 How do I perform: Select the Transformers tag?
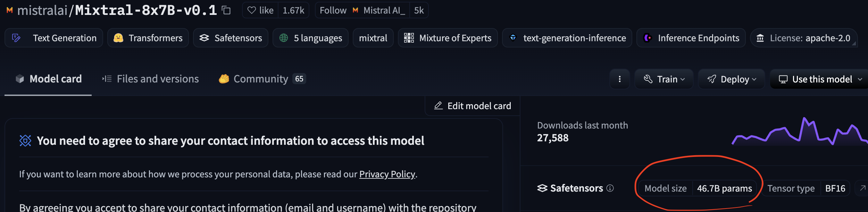click(x=148, y=38)
